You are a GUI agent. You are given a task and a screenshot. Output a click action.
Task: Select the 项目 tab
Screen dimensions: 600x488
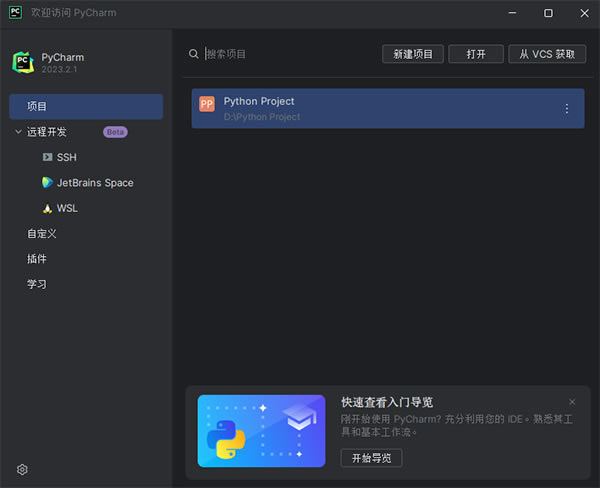coord(86,106)
